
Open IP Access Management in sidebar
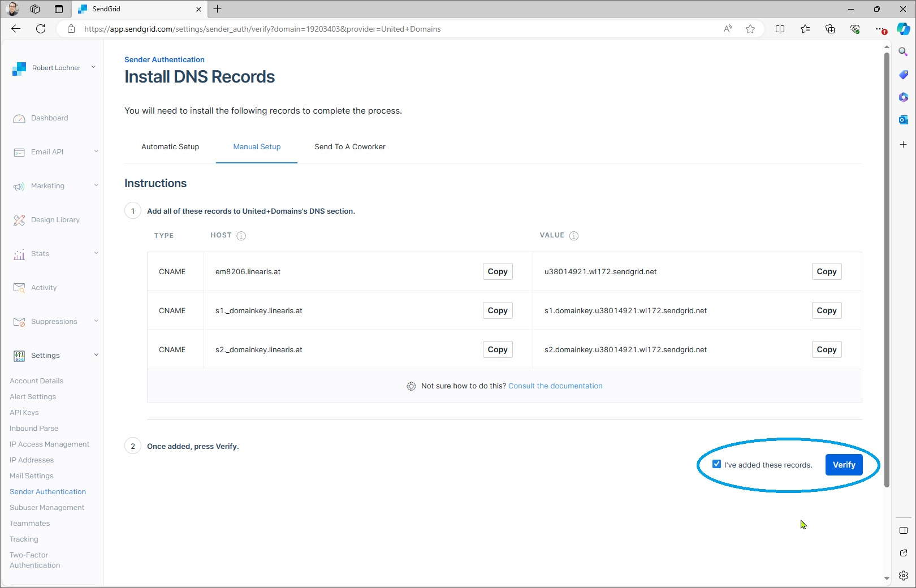[49, 444]
